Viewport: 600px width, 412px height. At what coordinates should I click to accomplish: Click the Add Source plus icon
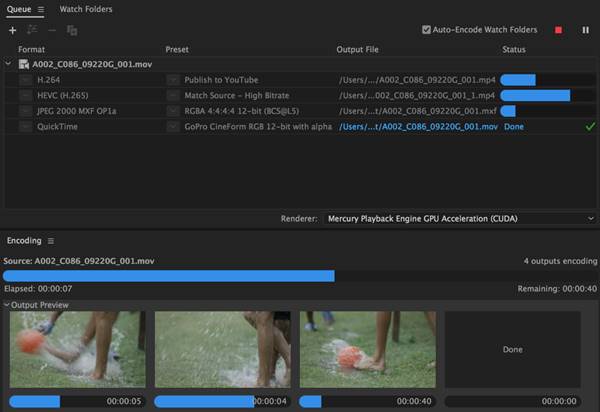coord(12,30)
